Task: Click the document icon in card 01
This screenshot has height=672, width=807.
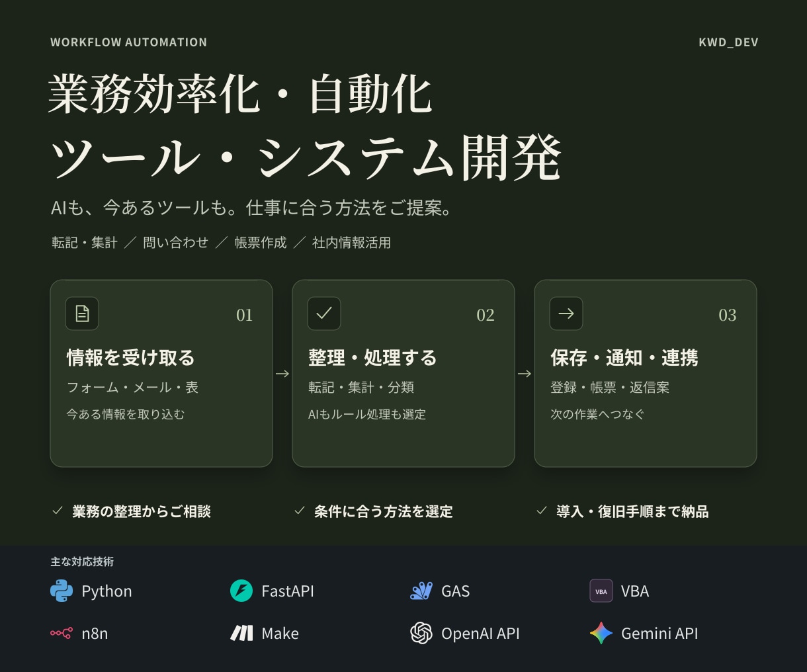Action: 82,314
